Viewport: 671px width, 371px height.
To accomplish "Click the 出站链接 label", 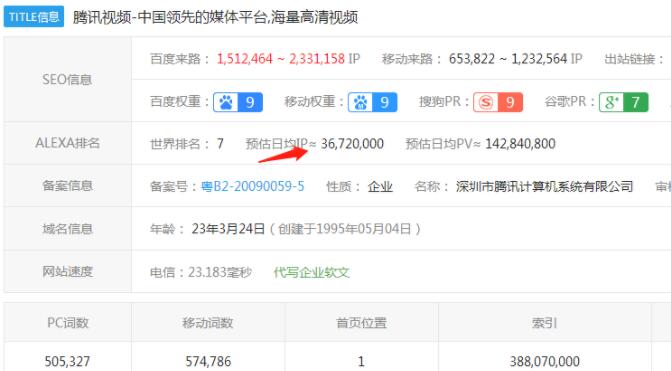I will click(x=633, y=59).
